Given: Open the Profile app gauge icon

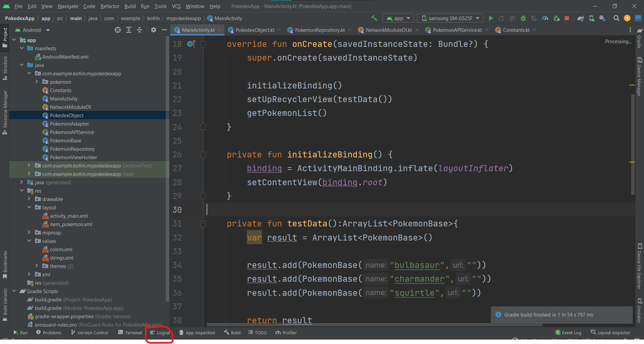Looking at the screenshot, I should click(545, 18).
